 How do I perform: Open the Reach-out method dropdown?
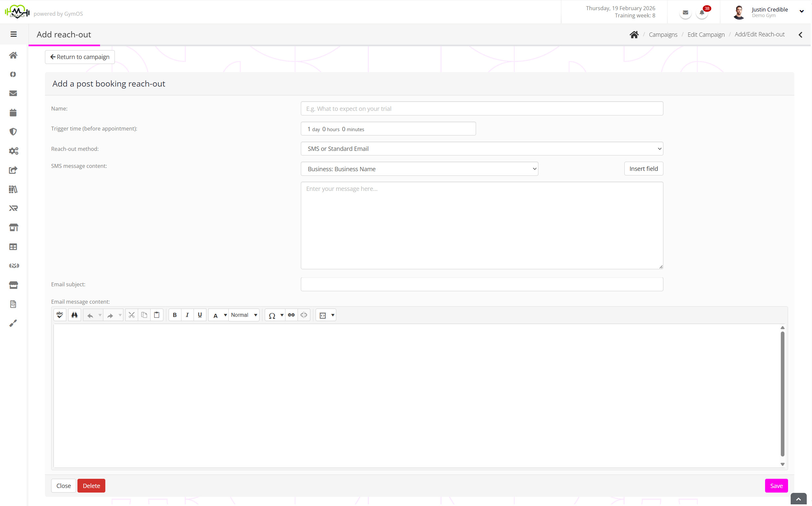[x=482, y=149]
